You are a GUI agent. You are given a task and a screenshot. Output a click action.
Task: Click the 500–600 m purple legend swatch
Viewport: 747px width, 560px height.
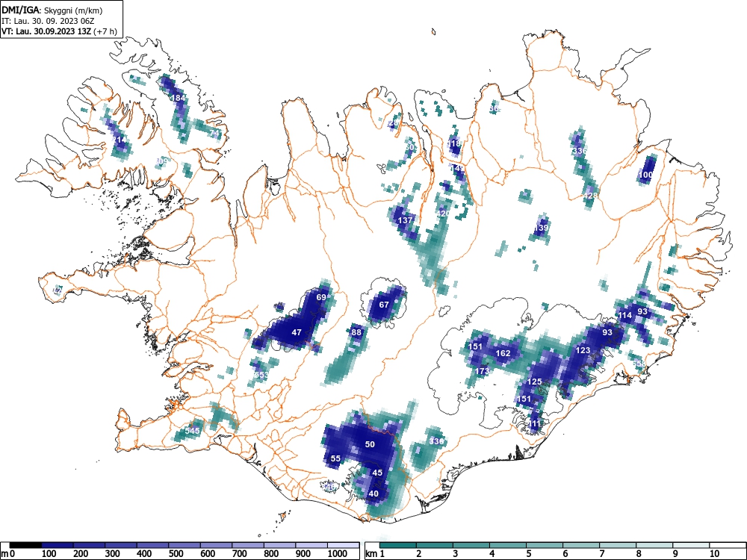point(185,545)
